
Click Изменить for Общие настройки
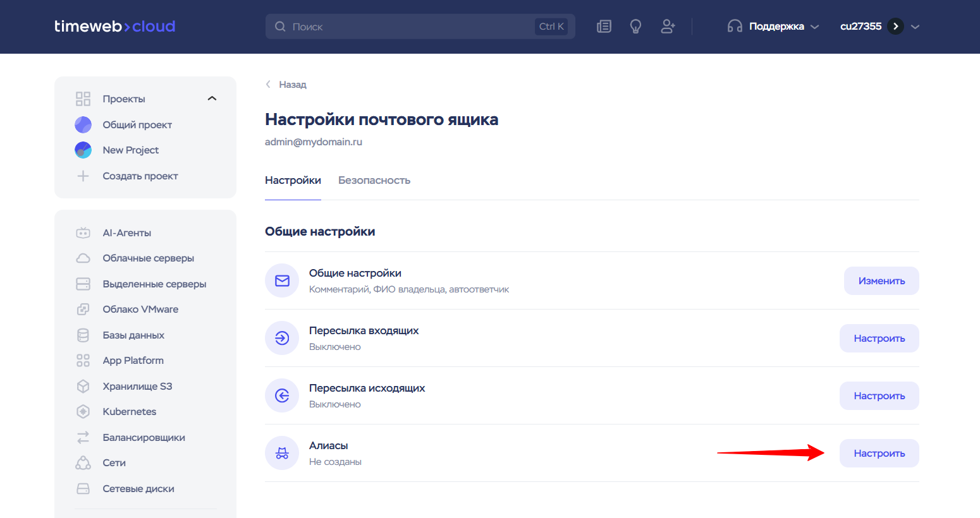coord(881,280)
